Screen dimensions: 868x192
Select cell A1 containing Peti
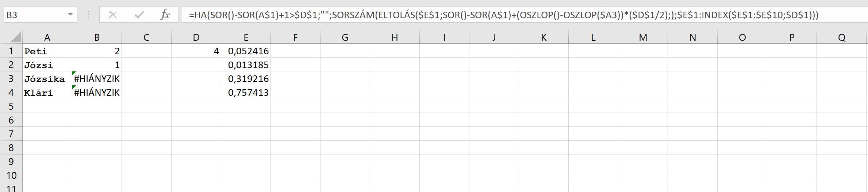tap(47, 51)
